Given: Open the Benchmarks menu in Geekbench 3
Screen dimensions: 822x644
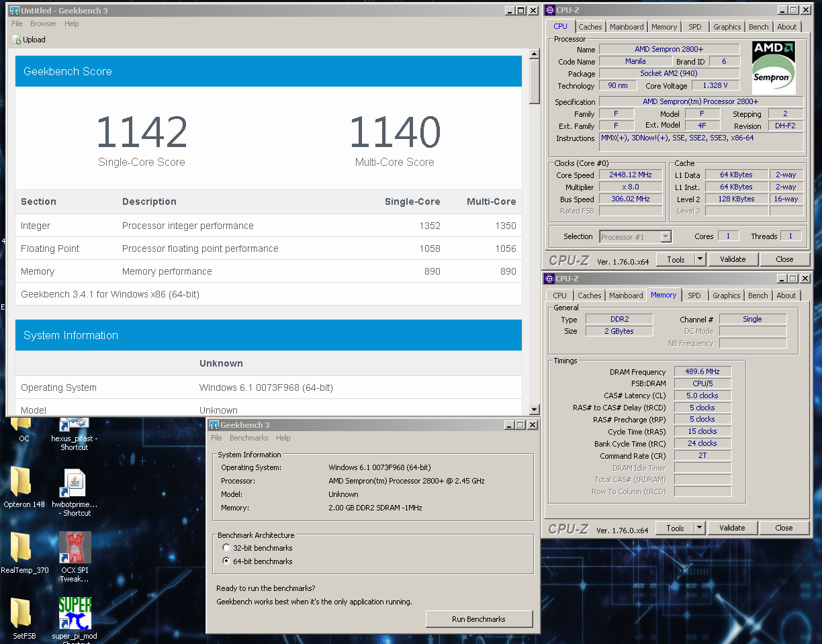Looking at the screenshot, I should pos(248,438).
